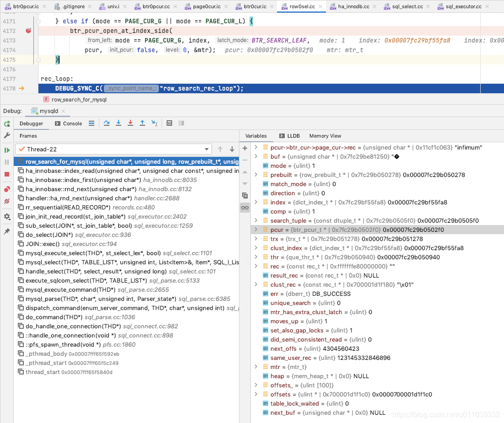Mute breakpoints

(x=7, y=201)
